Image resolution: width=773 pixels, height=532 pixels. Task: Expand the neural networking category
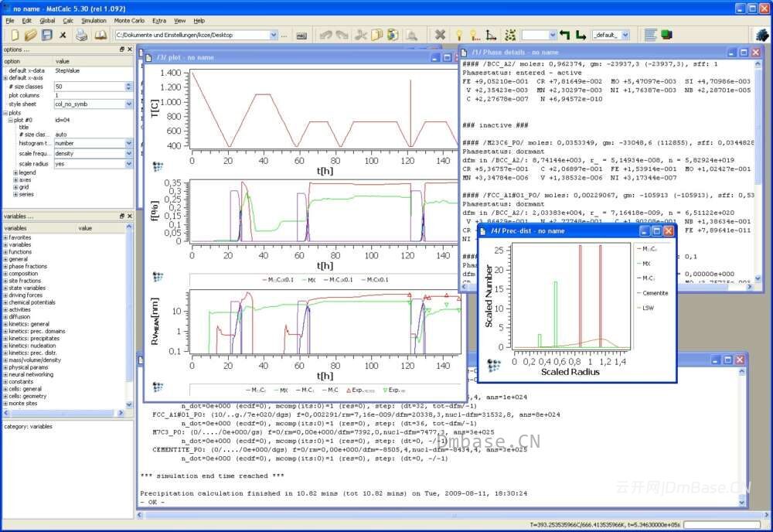(5, 374)
